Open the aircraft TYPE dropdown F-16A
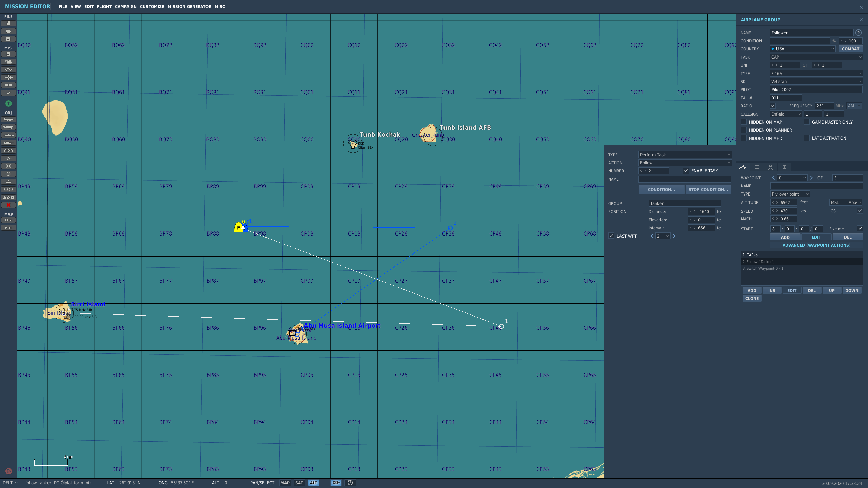The width and height of the screenshot is (868, 488). pyautogui.click(x=816, y=73)
